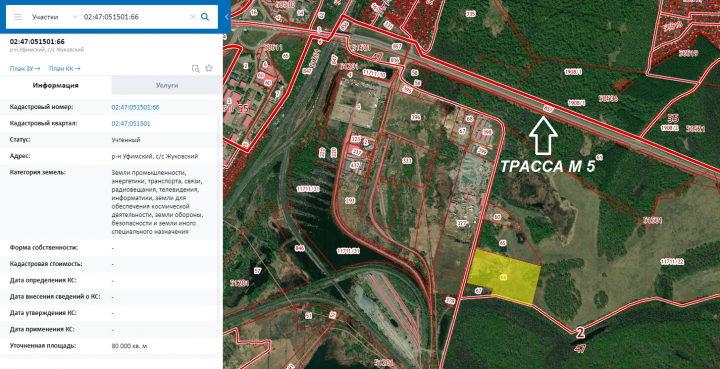Viewport: 720px width, 369px height.
Task: Open the План КК link
Action: coord(65,69)
